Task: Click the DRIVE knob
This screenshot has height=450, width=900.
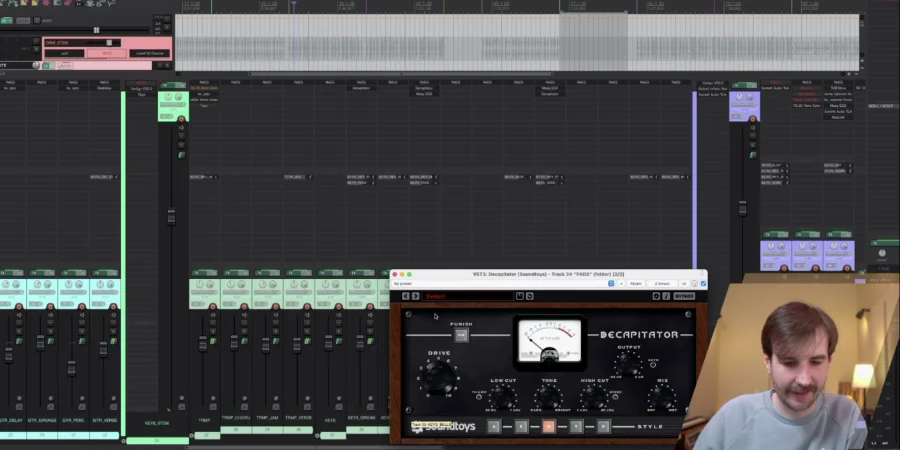Action: (439, 377)
